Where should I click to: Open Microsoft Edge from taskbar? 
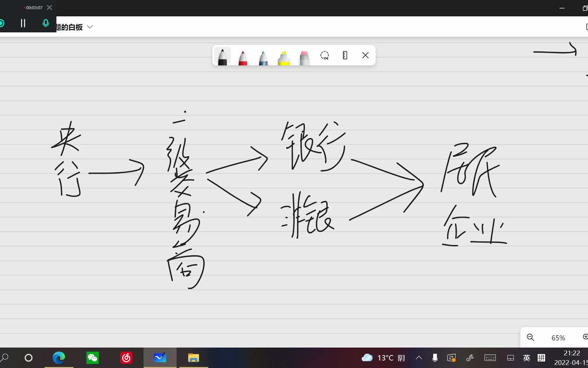coord(59,358)
